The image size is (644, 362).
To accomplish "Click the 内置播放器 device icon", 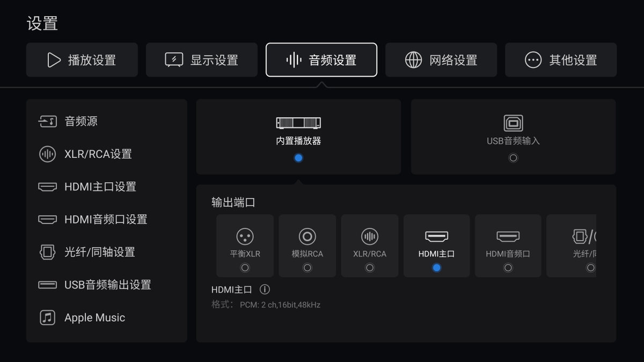I will [x=298, y=123].
